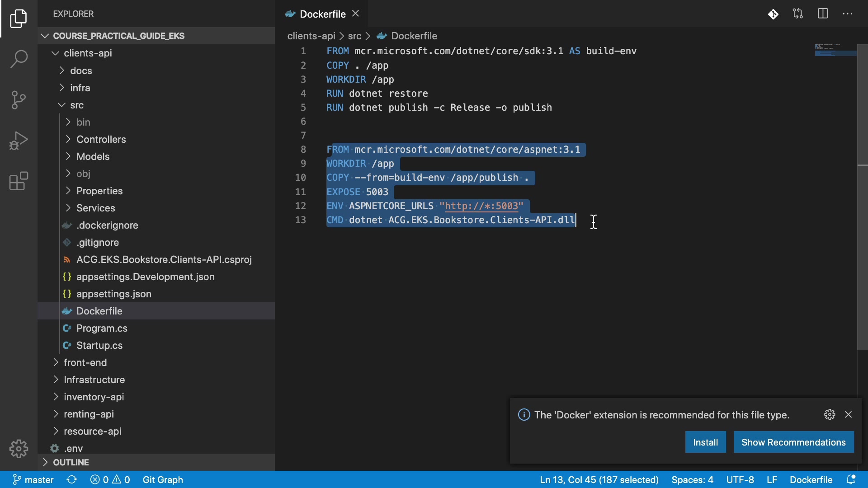Open notification settings gear on Docker prompt
This screenshot has width=868, height=488.
coord(830,415)
